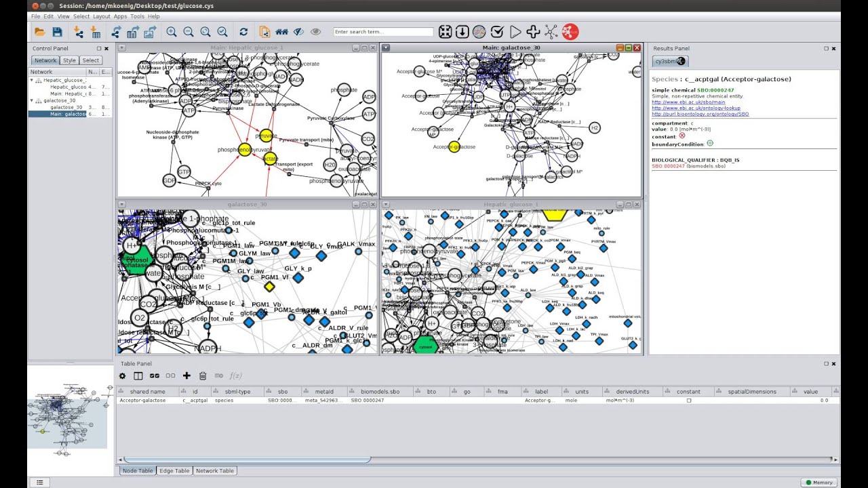
Task: Apply preferred layout refresh icon
Action: tap(243, 32)
